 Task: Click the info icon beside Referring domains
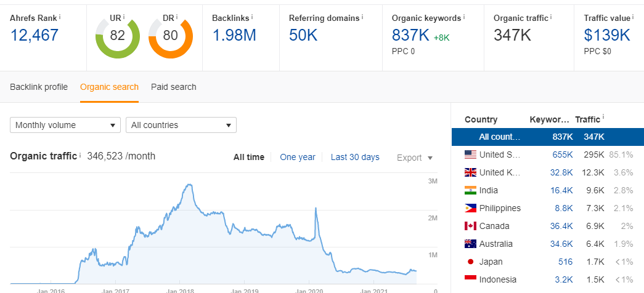coord(362,17)
